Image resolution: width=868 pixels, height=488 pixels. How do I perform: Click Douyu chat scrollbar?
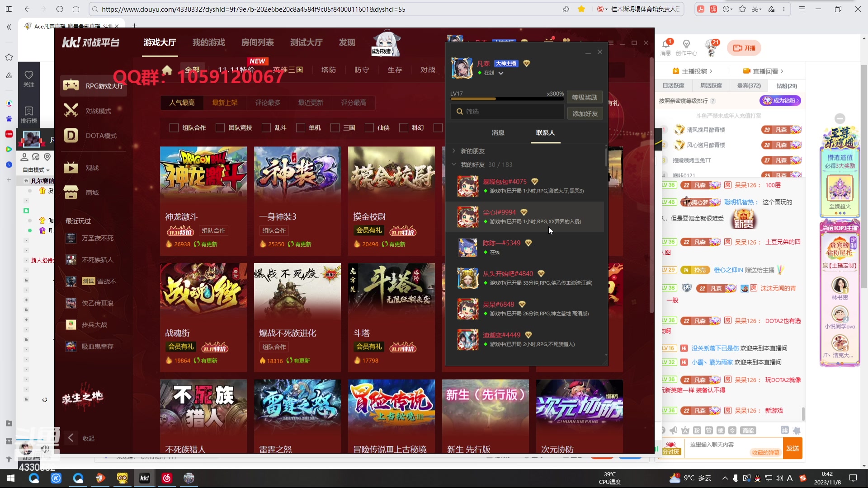pos(803,413)
